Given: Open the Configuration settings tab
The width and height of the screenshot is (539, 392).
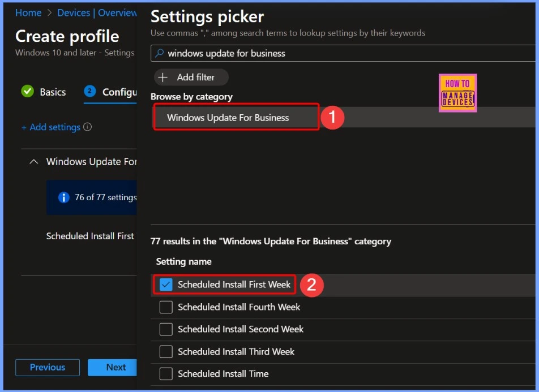Looking at the screenshot, I should tap(110, 92).
